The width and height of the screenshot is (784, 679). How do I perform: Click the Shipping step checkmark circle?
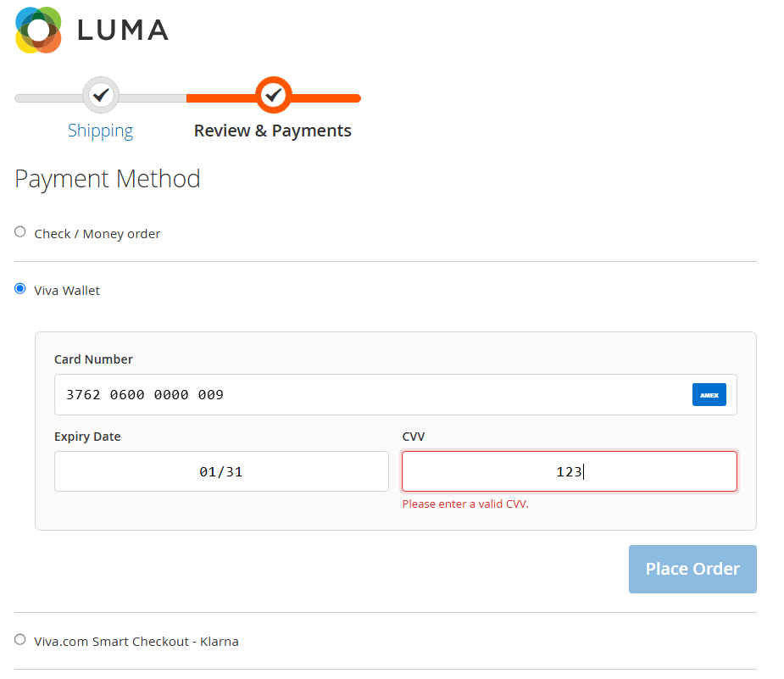[101, 95]
